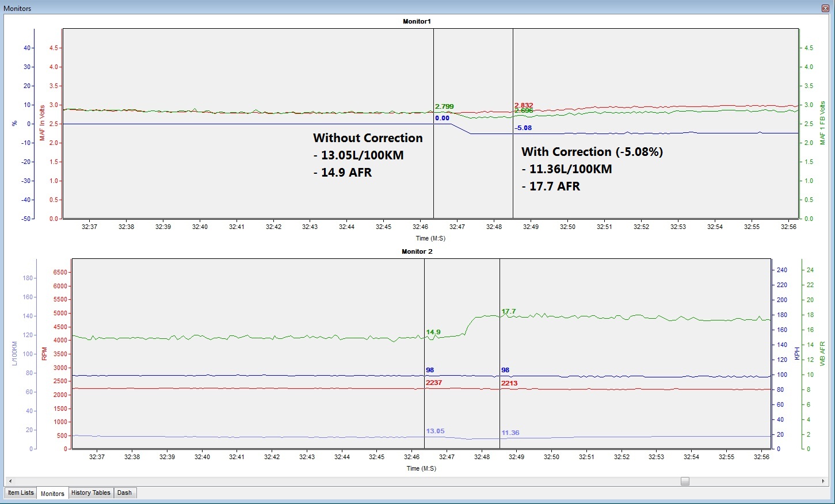Click the RPM axis label
The image size is (835, 504).
coord(44,354)
